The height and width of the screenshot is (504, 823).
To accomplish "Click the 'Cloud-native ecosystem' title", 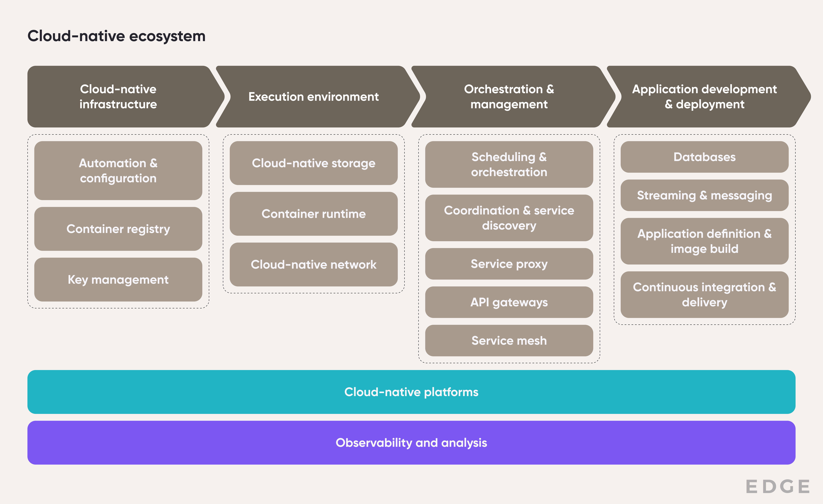I will pos(116,36).
